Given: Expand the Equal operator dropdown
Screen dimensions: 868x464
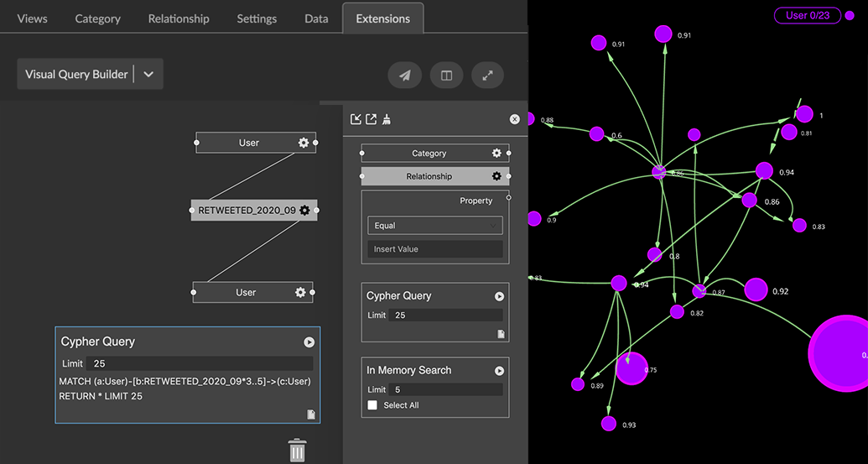Looking at the screenshot, I should pos(434,226).
